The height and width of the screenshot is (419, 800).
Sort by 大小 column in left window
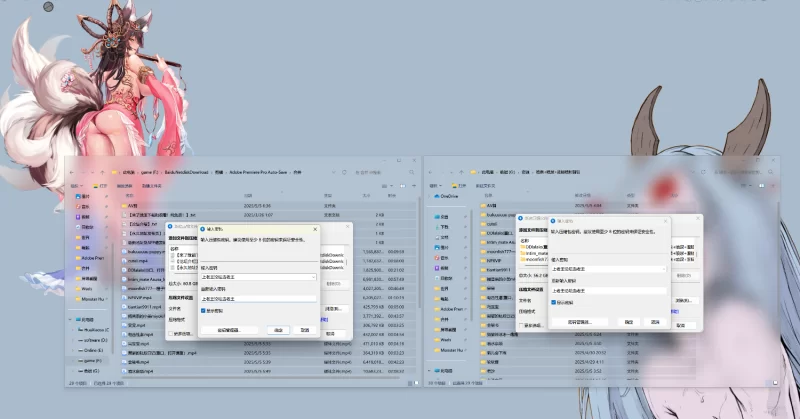coord(366,196)
